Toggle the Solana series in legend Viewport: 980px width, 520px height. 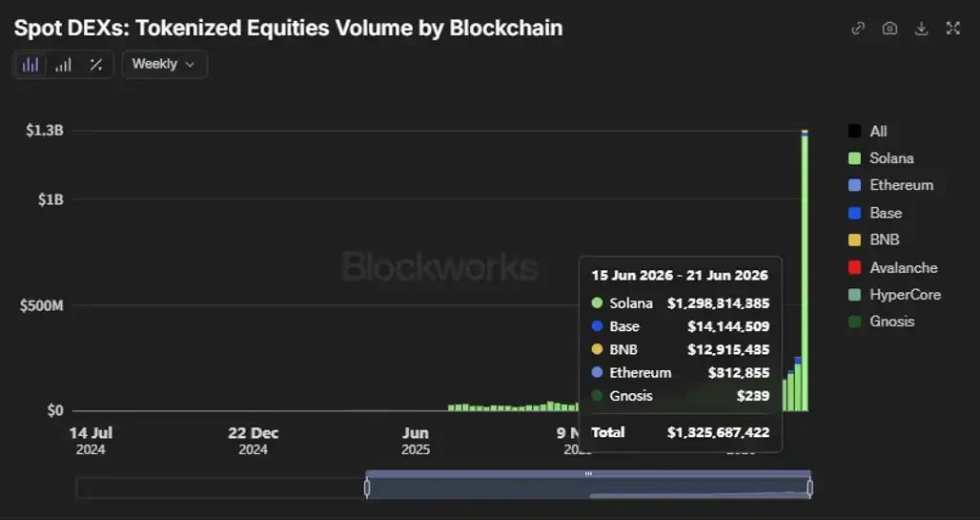pos(881,158)
